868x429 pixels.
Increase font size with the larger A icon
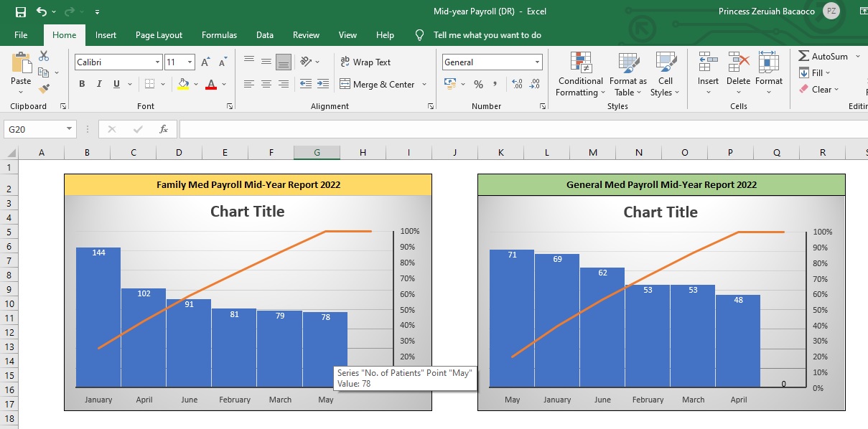tap(206, 62)
